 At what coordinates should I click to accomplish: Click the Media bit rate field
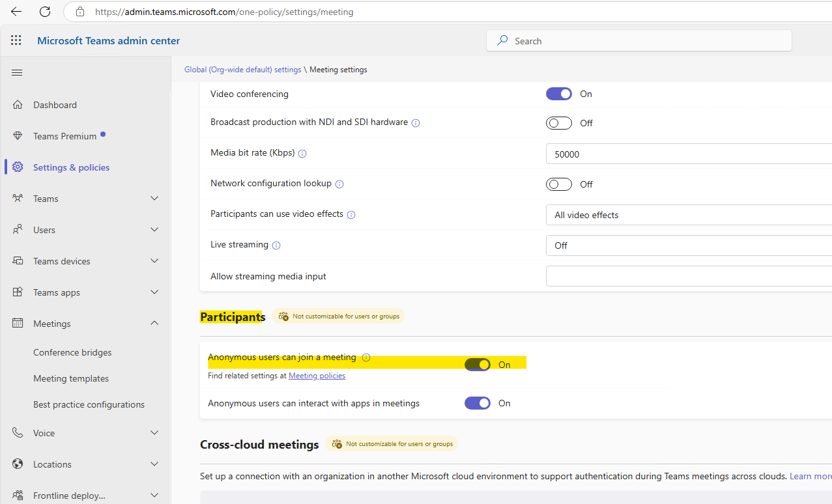coord(689,154)
